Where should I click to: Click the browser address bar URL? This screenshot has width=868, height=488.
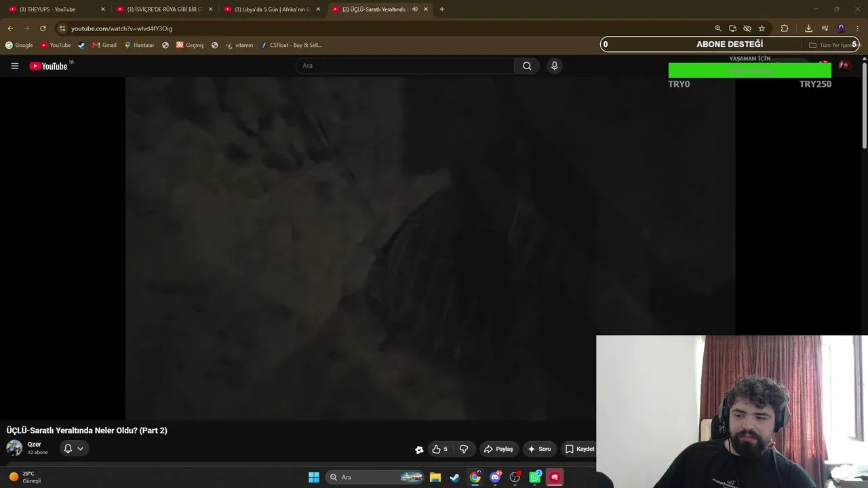coord(122,28)
